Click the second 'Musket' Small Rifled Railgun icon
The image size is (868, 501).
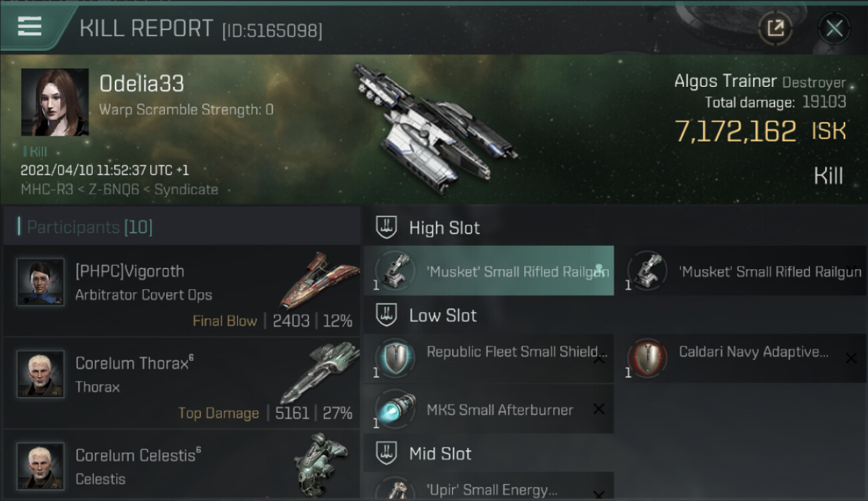pos(648,271)
